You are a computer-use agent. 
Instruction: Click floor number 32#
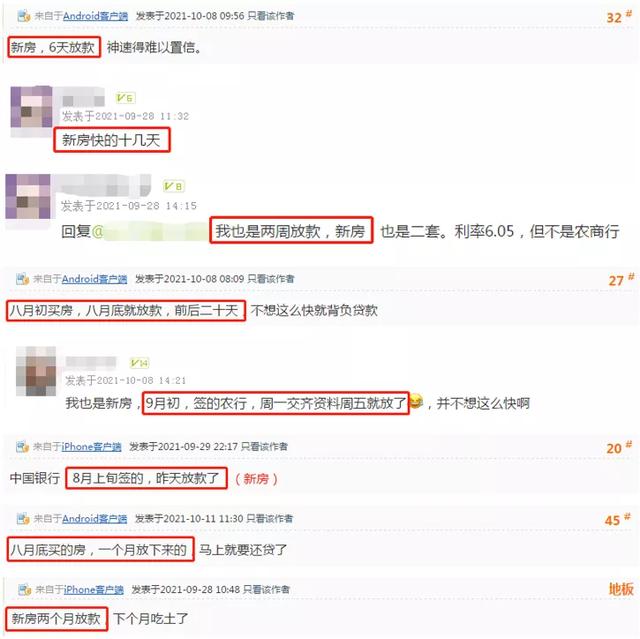click(619, 17)
